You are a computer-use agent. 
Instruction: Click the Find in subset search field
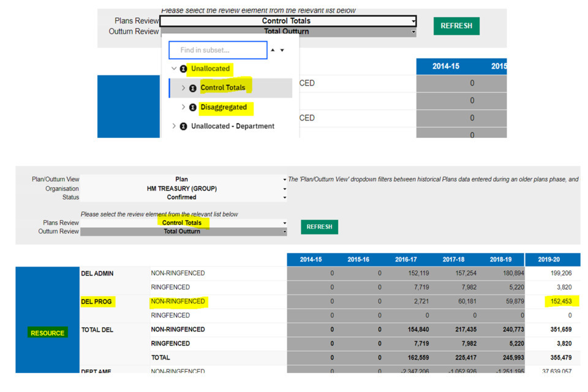pyautogui.click(x=217, y=50)
